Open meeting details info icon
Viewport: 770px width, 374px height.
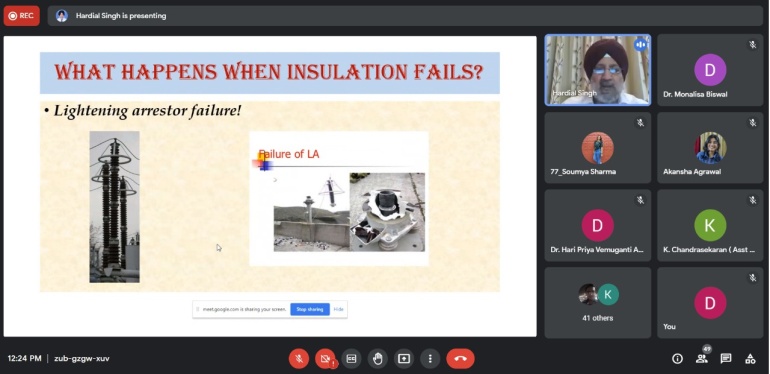coord(677,359)
